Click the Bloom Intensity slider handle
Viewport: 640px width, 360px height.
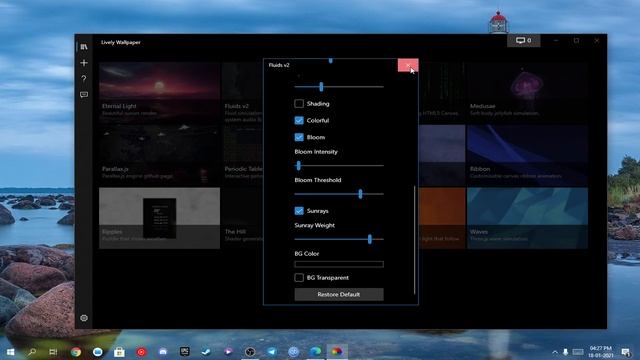[x=298, y=165]
